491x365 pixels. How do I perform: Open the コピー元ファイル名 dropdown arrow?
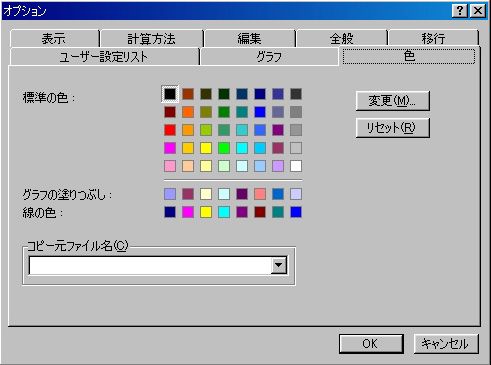click(279, 265)
